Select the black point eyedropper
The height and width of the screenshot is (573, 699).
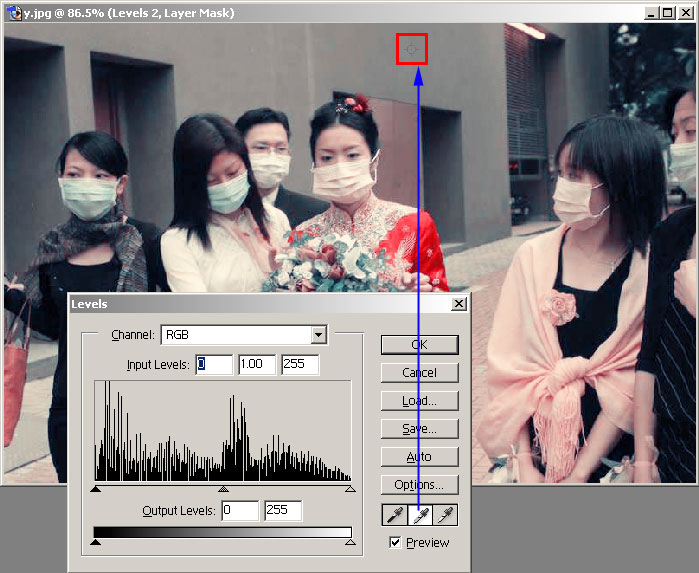[x=395, y=515]
